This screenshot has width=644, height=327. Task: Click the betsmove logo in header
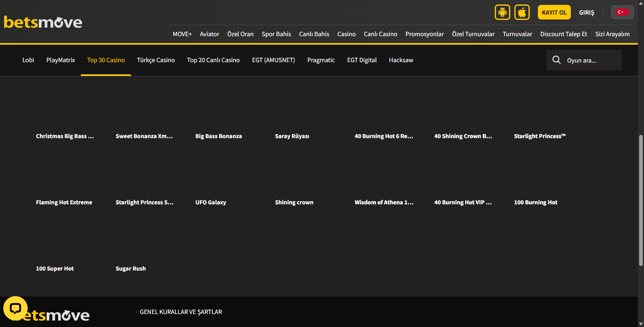coord(43,22)
